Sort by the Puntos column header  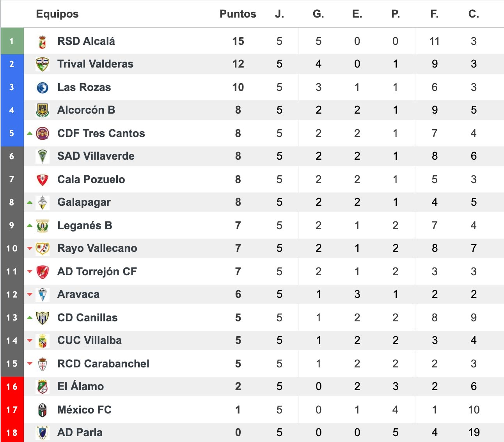[238, 14]
